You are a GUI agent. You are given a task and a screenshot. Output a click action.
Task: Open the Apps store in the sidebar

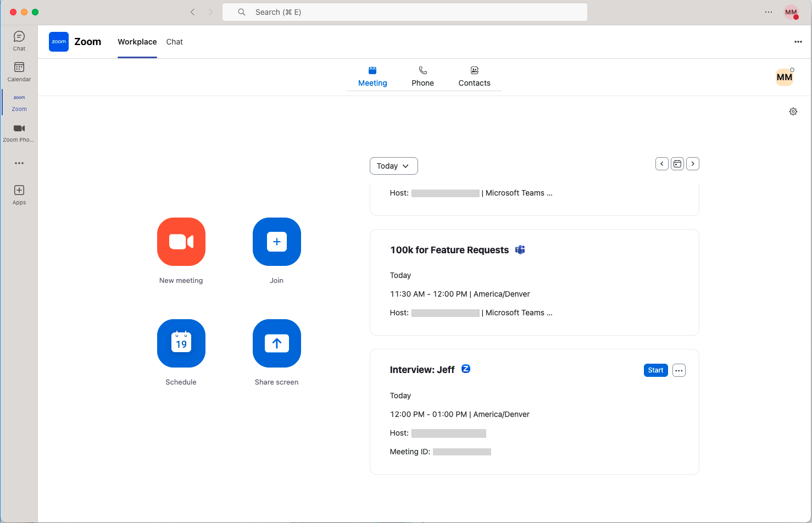pos(19,194)
